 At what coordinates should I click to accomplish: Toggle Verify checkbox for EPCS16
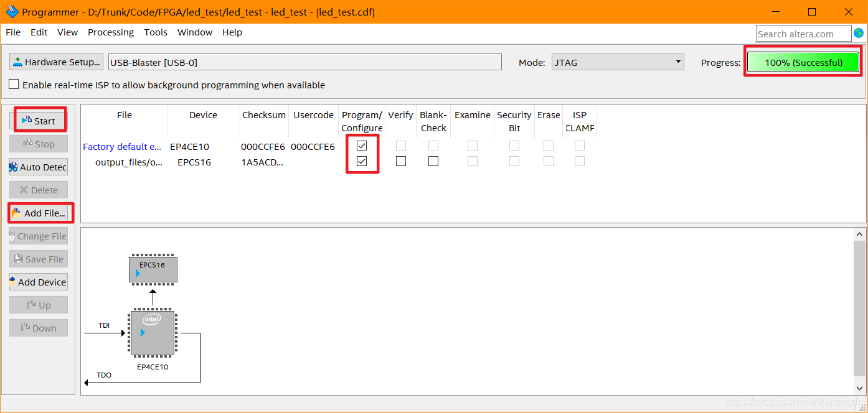coord(401,161)
